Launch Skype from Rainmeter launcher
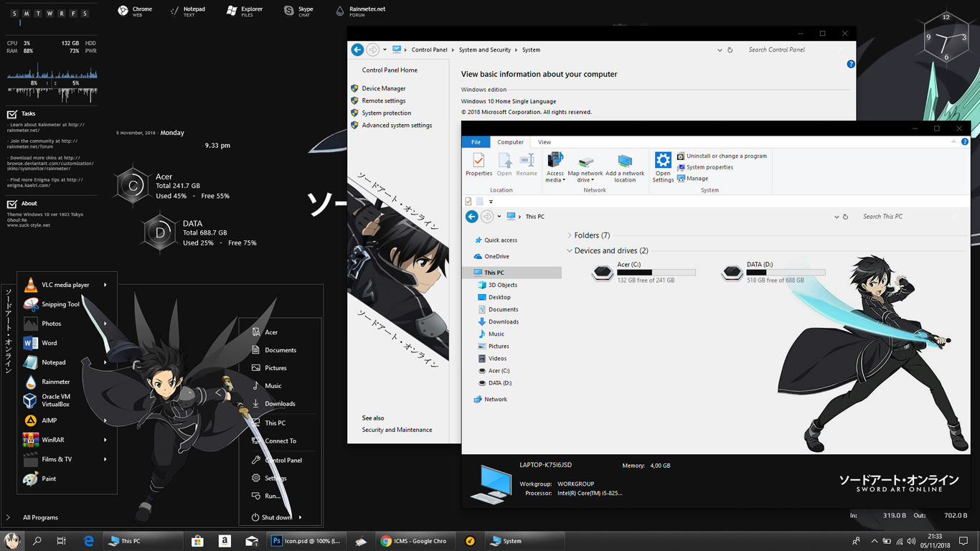Viewport: 980px width, 551px height. 298,11
